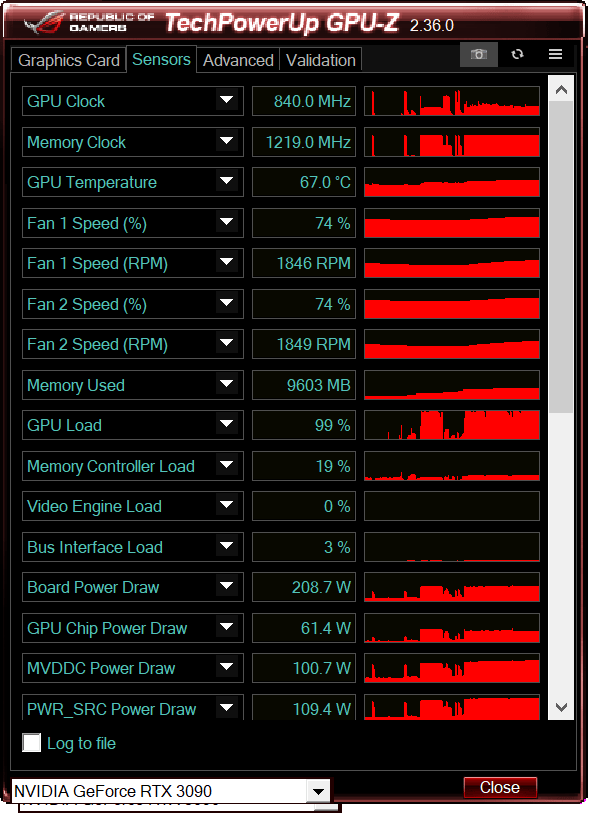Image resolution: width=600 pixels, height=836 pixels.
Task: Expand the Bus Interface Load dropdown
Action: [x=227, y=546]
